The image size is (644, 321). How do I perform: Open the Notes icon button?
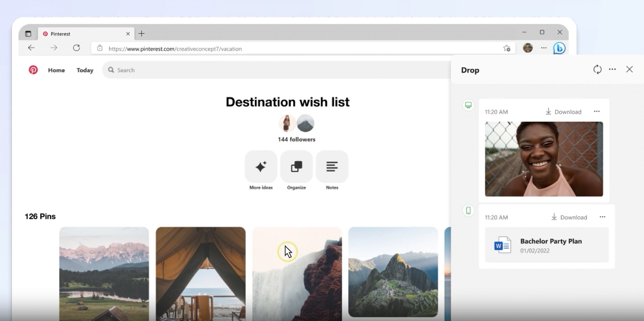click(332, 167)
